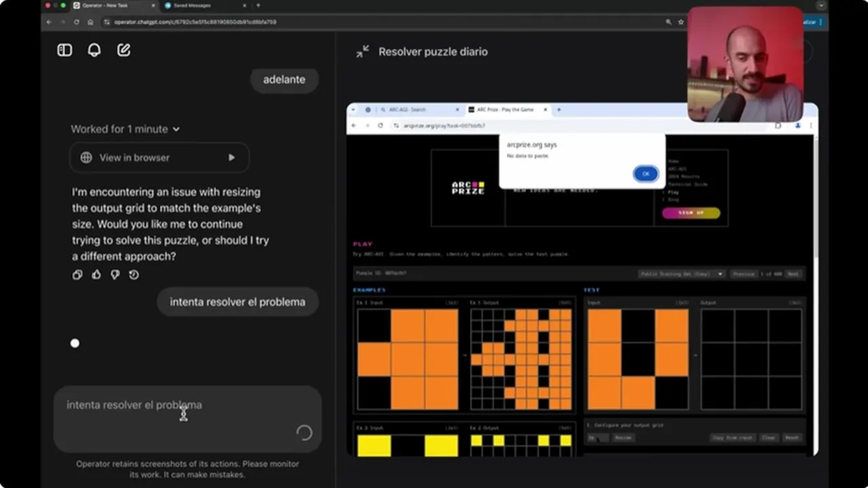Click the ARC Prize logo
The image size is (868, 488).
click(x=468, y=188)
